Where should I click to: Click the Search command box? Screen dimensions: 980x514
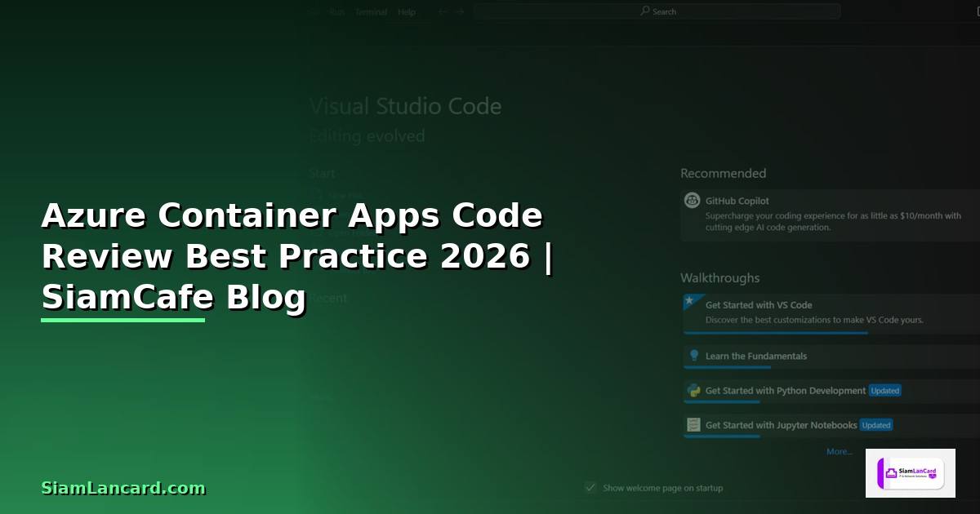click(x=657, y=11)
